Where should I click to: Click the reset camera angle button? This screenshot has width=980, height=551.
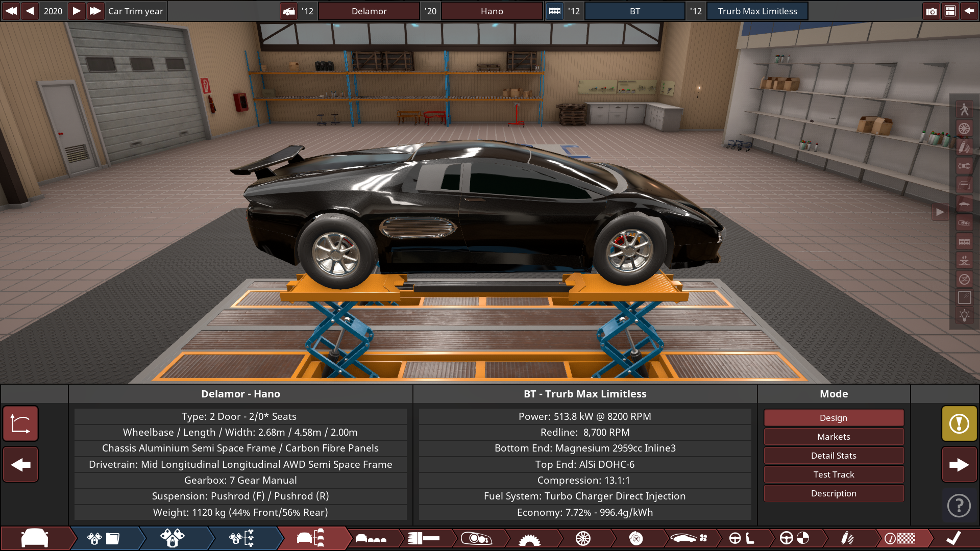(20, 423)
